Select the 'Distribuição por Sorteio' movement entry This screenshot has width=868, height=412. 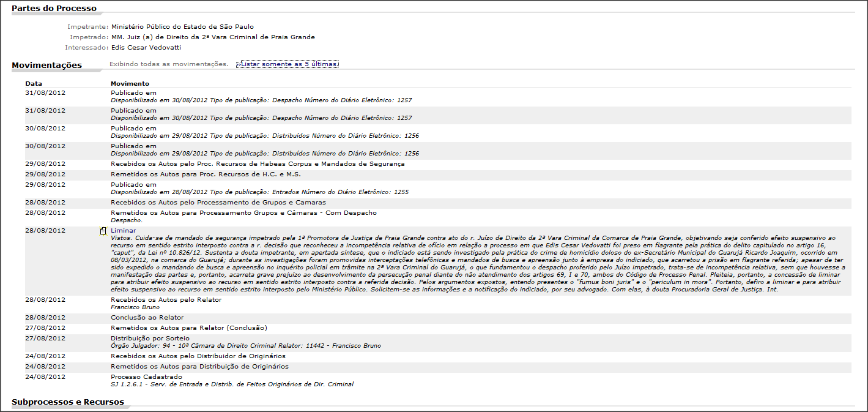[150, 339]
